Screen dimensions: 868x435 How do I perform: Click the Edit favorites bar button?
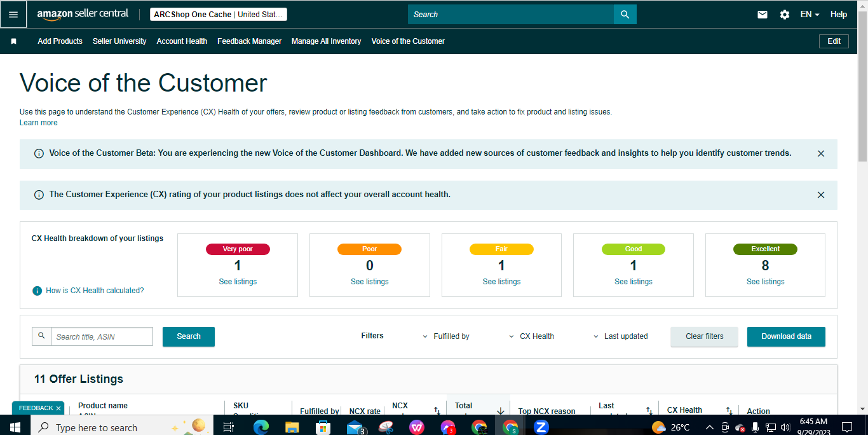coord(834,41)
